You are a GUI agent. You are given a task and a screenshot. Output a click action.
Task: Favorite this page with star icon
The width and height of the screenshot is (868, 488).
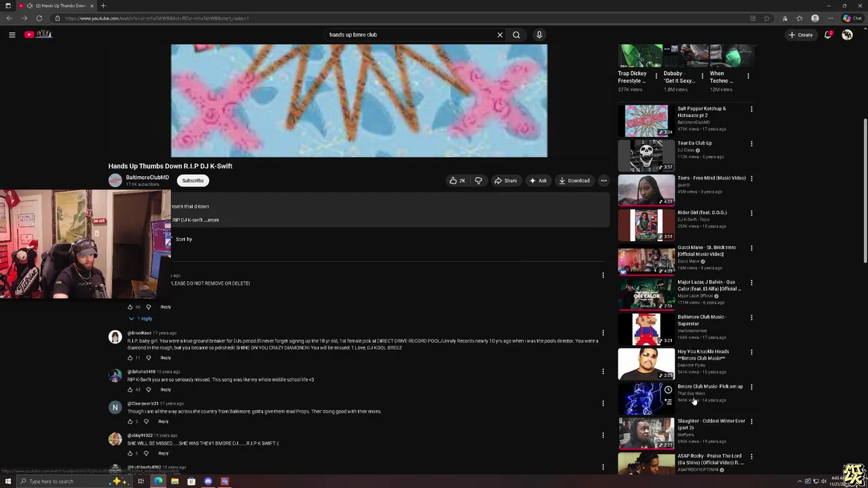point(766,18)
